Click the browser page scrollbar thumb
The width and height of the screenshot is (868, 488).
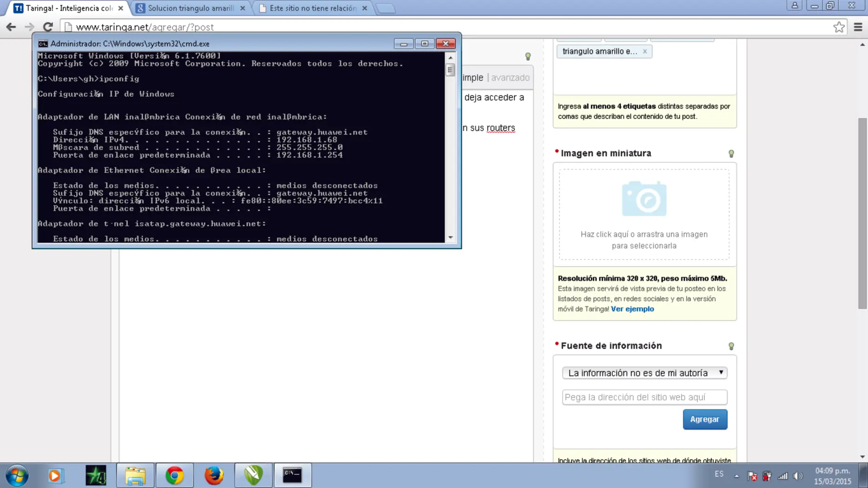pos(862,213)
